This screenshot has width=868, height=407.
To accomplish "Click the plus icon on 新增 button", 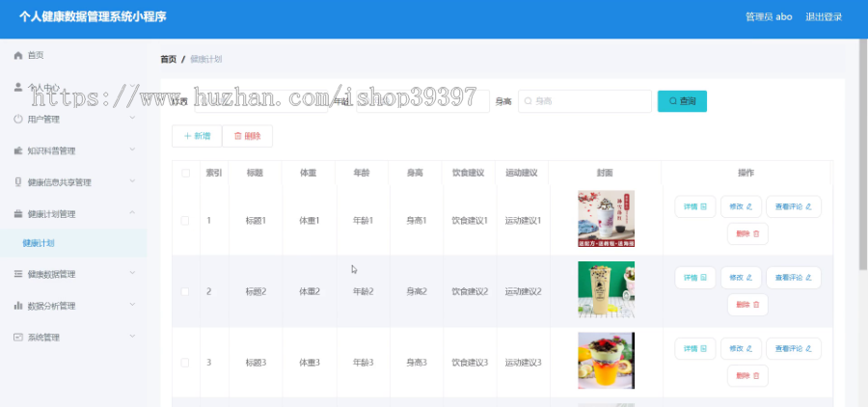I will click(x=188, y=136).
